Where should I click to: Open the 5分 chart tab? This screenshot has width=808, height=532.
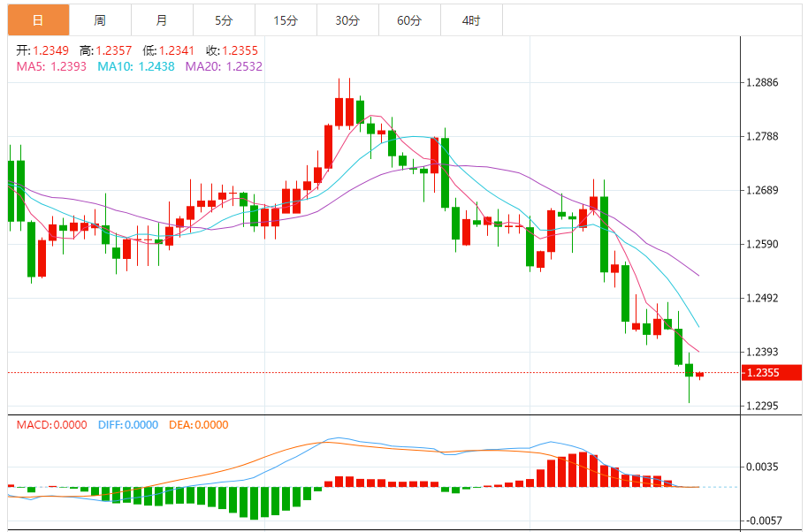(224, 20)
